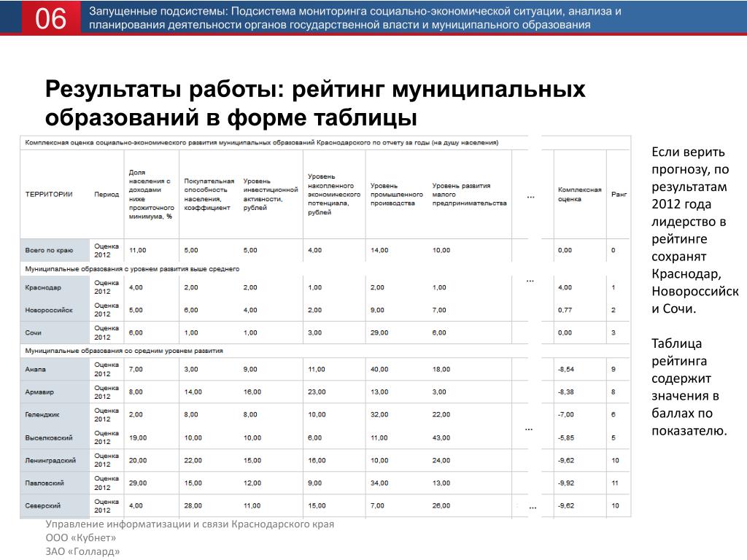747x560 pixels.
Task: Click the Уровень промышленного производства header
Action: [x=396, y=194]
